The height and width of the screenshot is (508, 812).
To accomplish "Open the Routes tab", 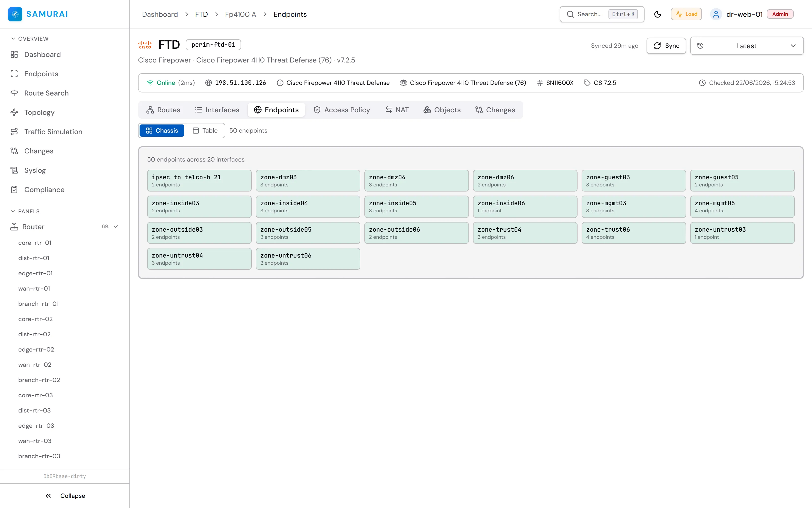I will [163, 110].
